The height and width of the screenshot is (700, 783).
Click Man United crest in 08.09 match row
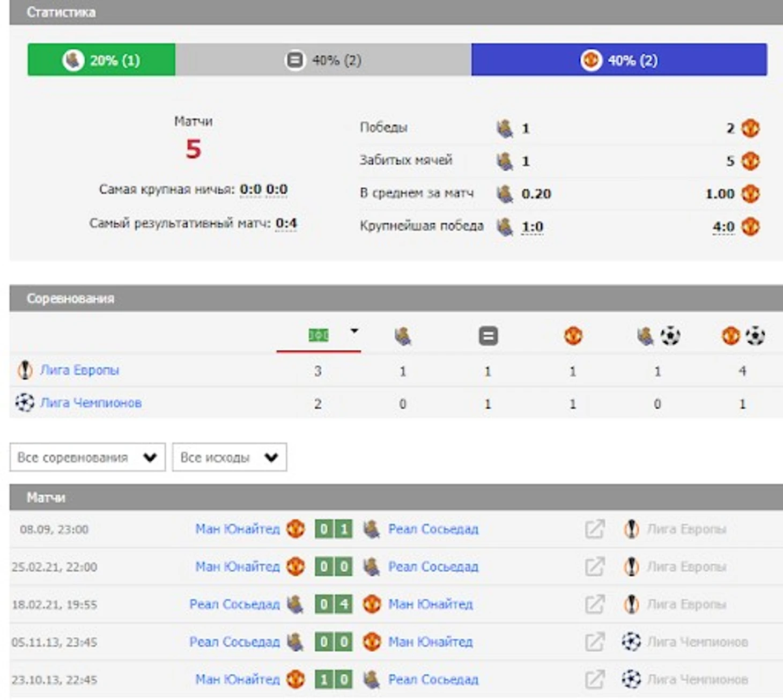coord(296,529)
